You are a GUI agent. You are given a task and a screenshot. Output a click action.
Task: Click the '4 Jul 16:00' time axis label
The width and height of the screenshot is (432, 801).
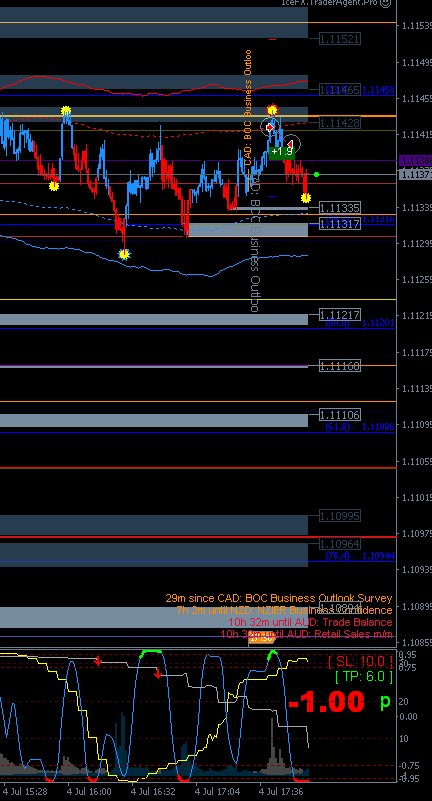coord(88,791)
